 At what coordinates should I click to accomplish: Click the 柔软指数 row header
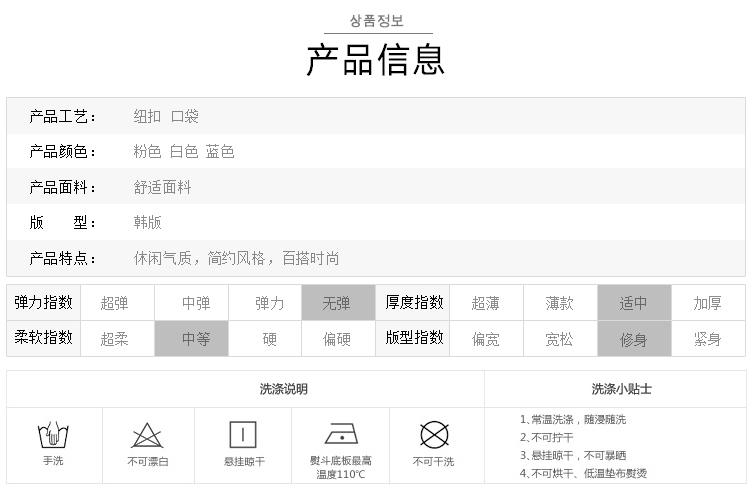pyautogui.click(x=44, y=338)
